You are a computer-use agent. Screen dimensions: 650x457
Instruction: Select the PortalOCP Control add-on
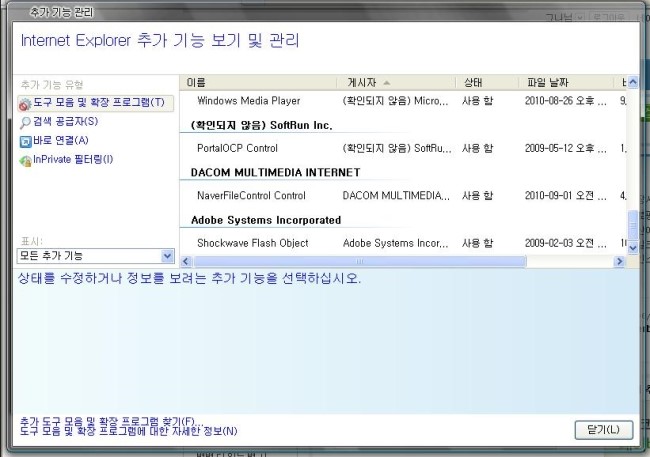[x=237, y=148]
